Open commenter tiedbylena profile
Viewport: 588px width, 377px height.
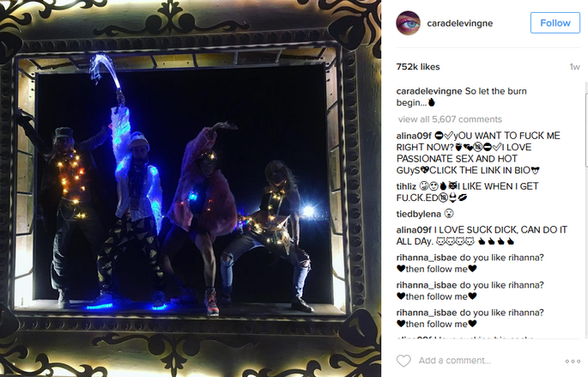pyautogui.click(x=419, y=214)
